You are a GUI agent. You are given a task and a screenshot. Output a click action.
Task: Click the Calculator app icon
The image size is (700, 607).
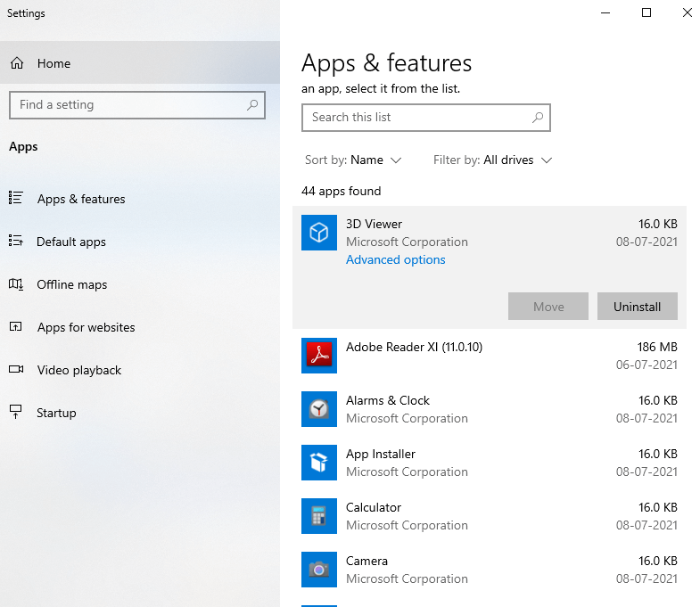coord(319,516)
